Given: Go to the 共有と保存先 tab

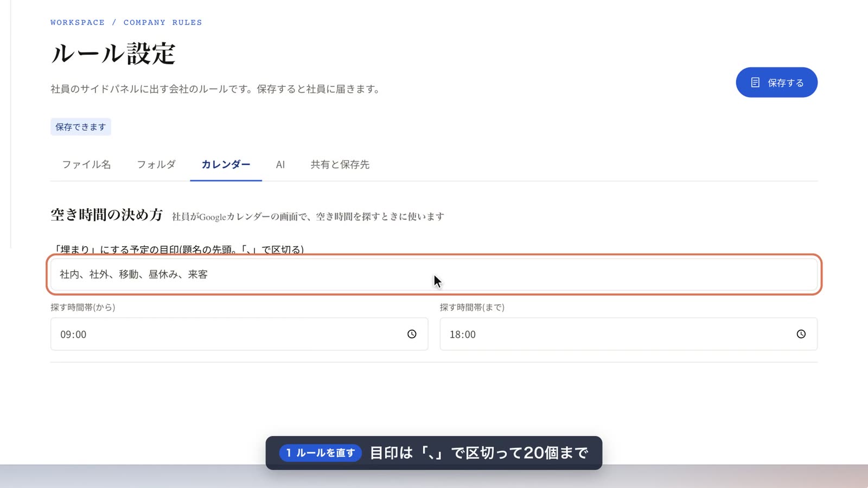Looking at the screenshot, I should (340, 164).
